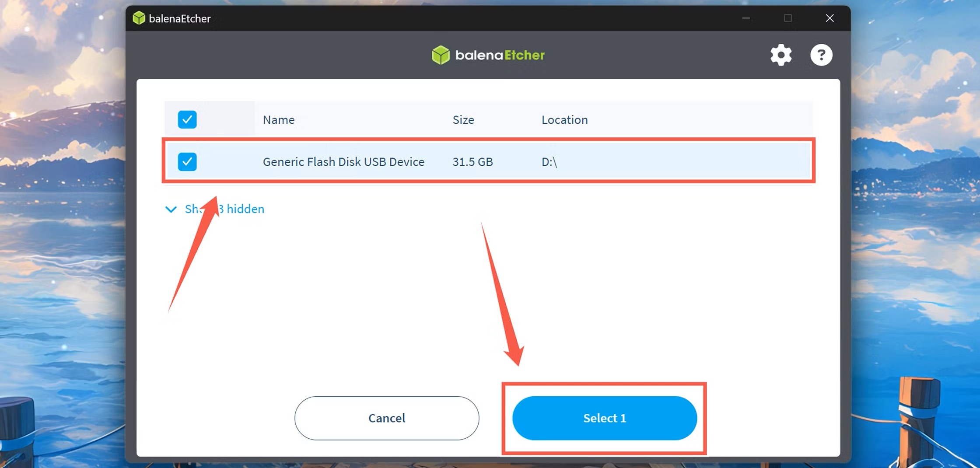Click the Cancel button
980x468 pixels.
pyautogui.click(x=386, y=418)
